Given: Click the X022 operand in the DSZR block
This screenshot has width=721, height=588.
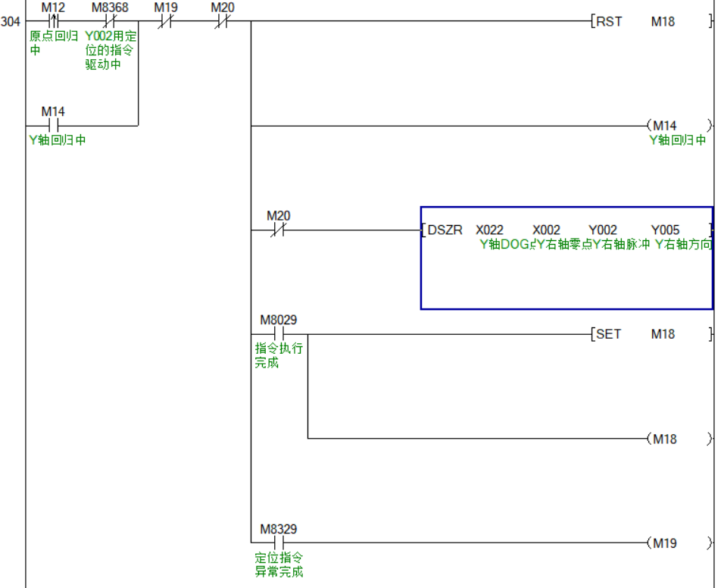Looking at the screenshot, I should [x=489, y=230].
